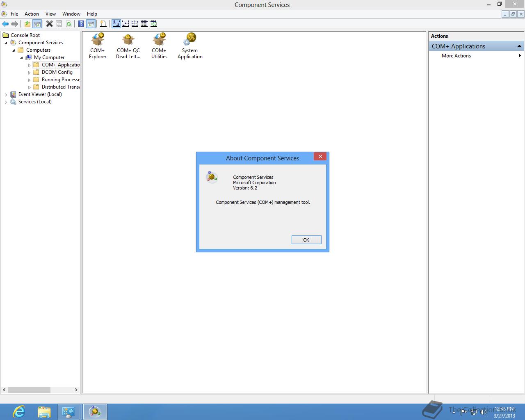Screen dimensions: 525x420
Task: Click the tree pane scrollbar left arrow
Action: 5,390
